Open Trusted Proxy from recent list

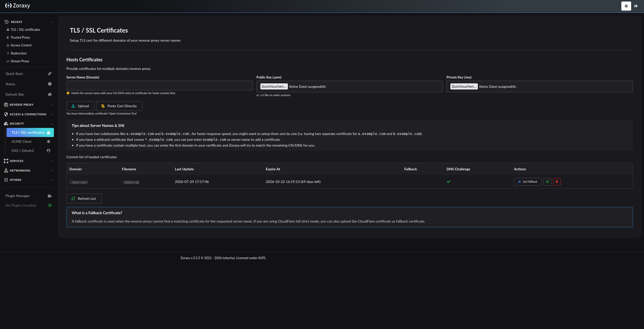click(x=20, y=37)
